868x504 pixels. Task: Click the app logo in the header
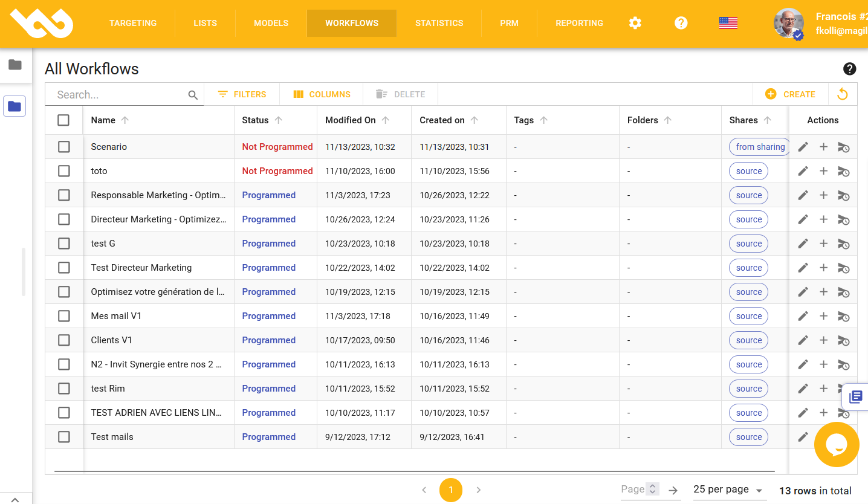coord(42,24)
